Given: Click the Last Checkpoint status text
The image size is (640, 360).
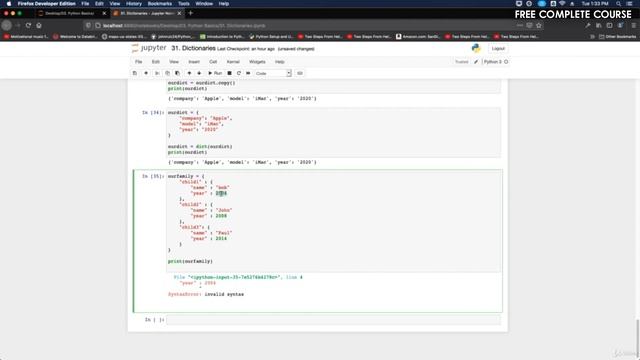Looking at the screenshot, I should click(246, 49).
